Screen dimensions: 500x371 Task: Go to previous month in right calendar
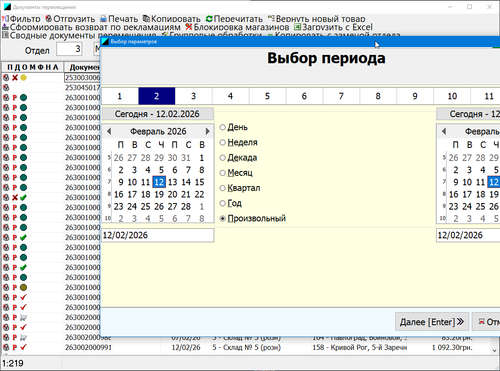(x=444, y=131)
